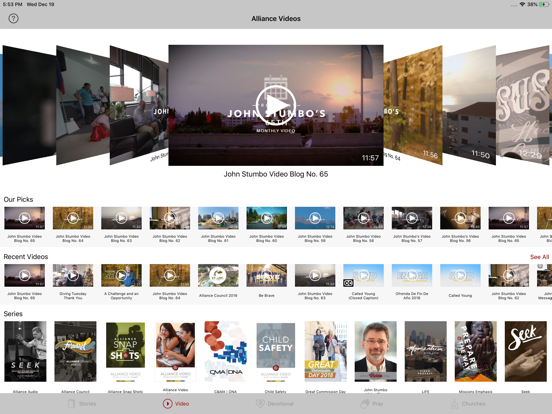
Task: Open the Alliance Snap Shots series
Action: 125,351
